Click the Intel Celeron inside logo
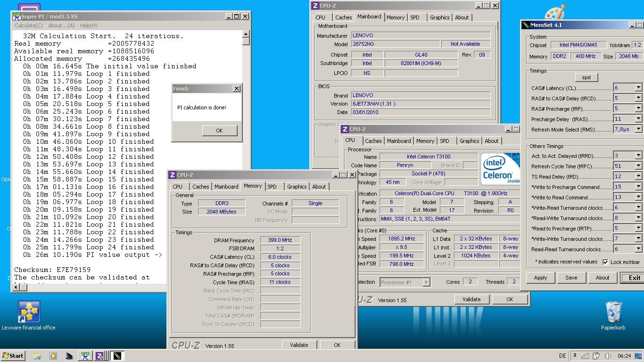The image size is (644, 362). pos(500,168)
